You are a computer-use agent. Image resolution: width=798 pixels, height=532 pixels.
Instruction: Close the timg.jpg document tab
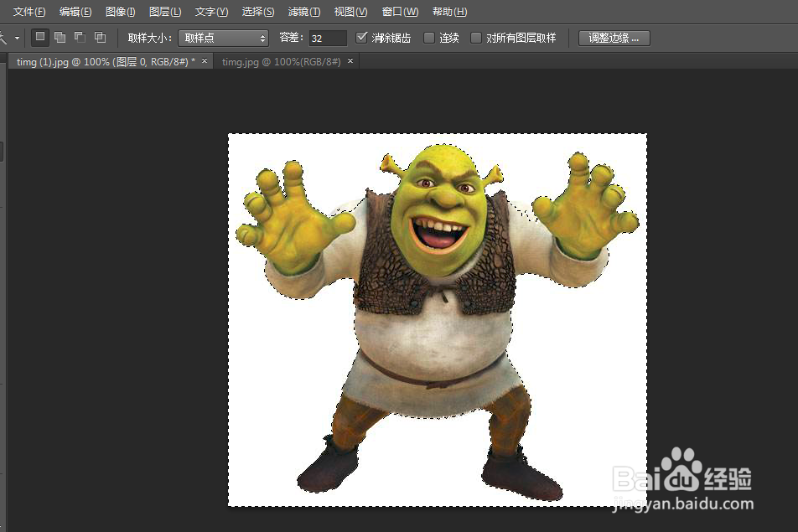[x=350, y=60]
